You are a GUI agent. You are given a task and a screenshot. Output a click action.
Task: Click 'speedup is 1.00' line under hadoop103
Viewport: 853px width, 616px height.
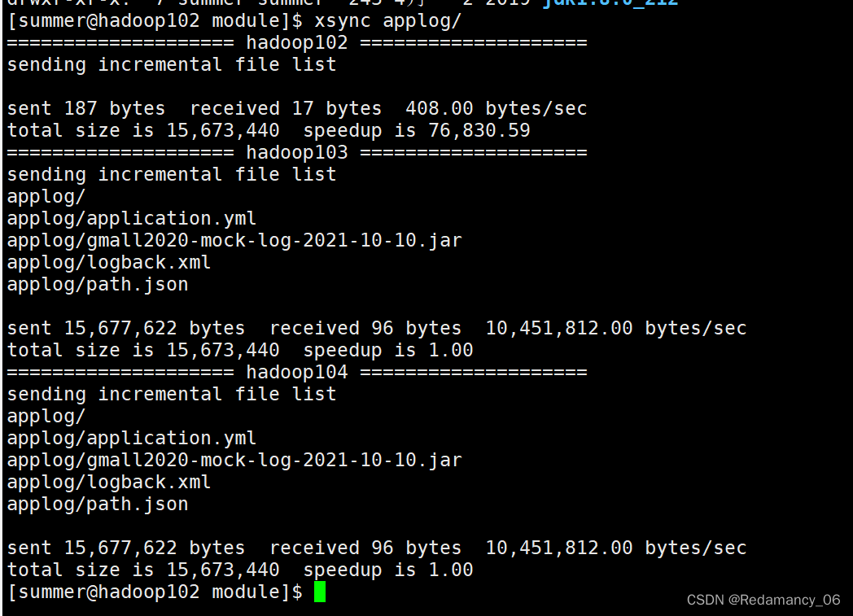[x=240, y=350]
